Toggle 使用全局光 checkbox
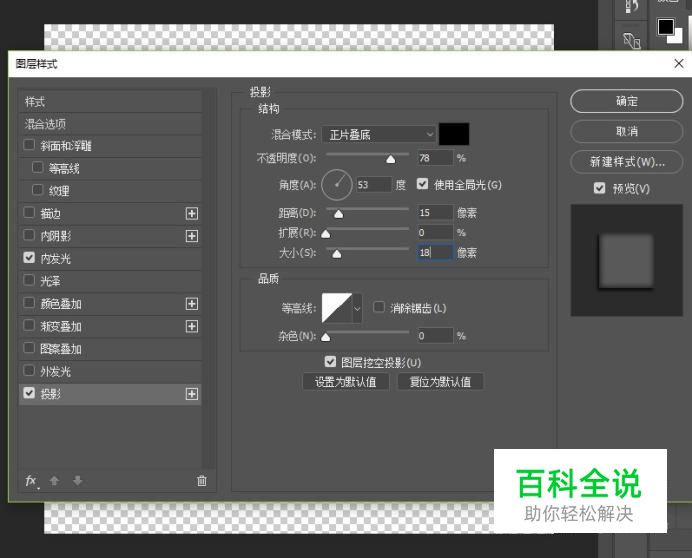The image size is (692, 558). pyautogui.click(x=422, y=184)
